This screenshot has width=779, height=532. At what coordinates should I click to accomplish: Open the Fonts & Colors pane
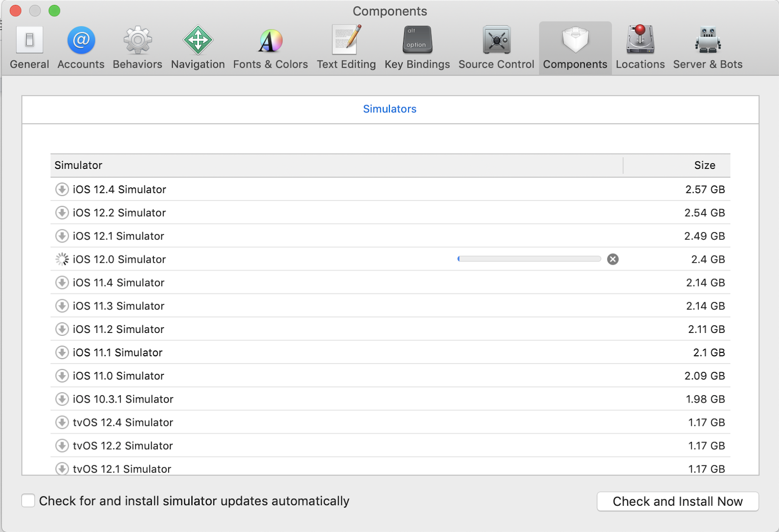tap(270, 48)
